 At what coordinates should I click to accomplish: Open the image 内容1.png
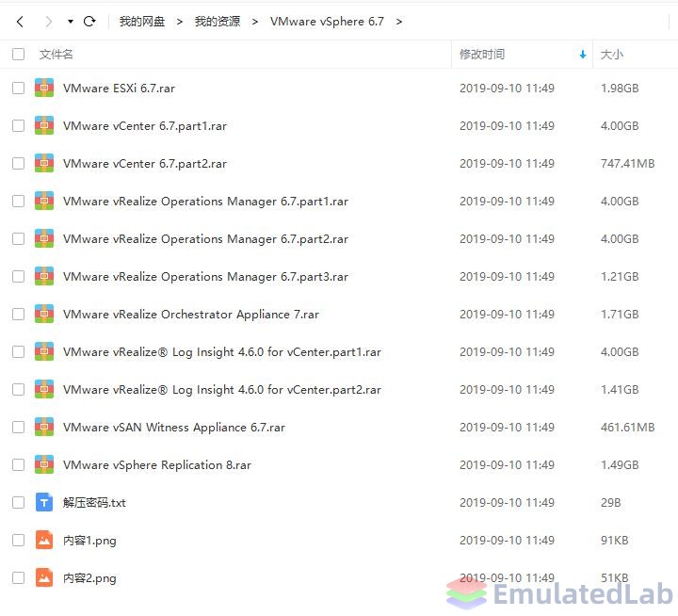(89, 541)
